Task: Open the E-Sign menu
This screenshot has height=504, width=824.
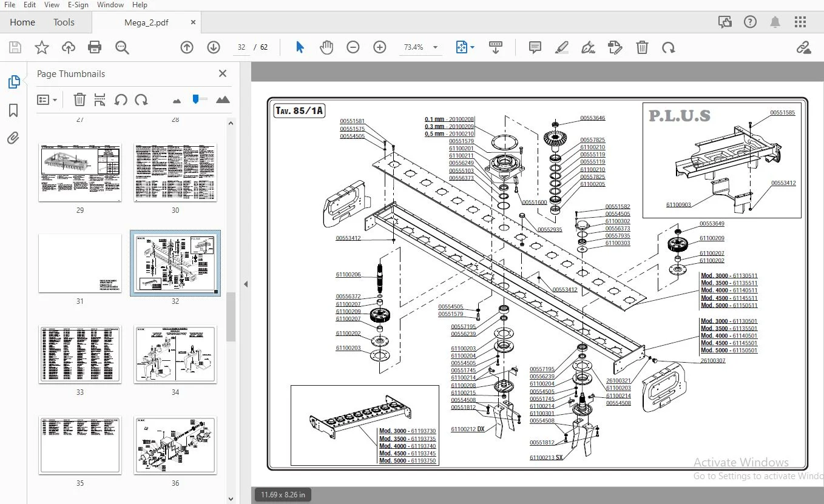Action: click(78, 5)
